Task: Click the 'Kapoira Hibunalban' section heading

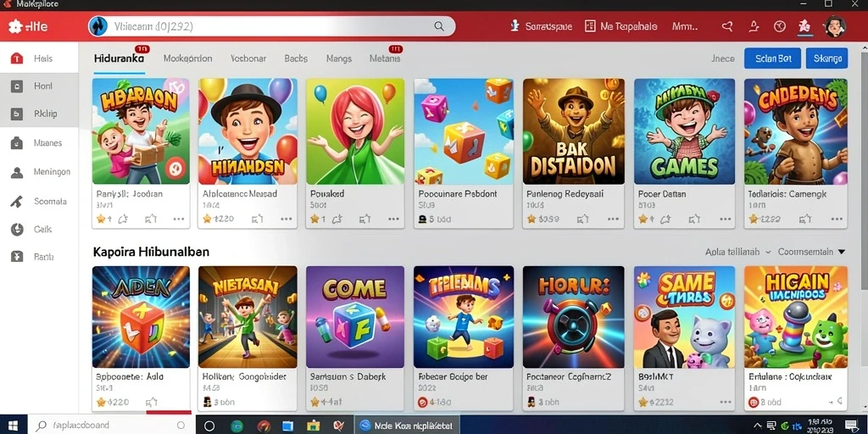Action: coord(151,252)
